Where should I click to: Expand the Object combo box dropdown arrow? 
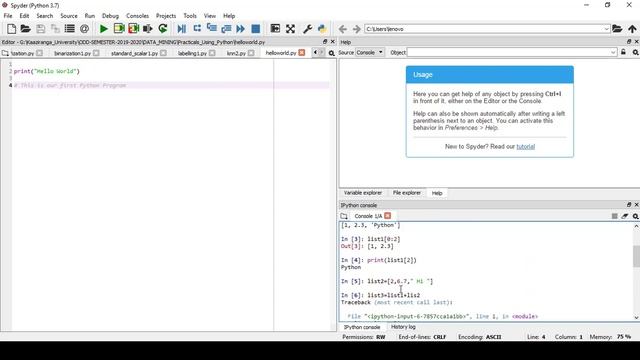(x=613, y=52)
